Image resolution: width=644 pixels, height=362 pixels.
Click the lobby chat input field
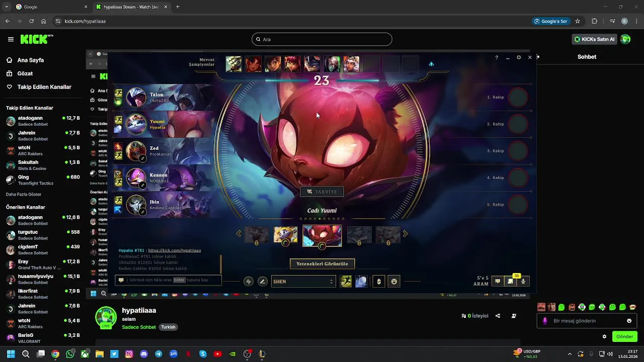click(x=169, y=280)
